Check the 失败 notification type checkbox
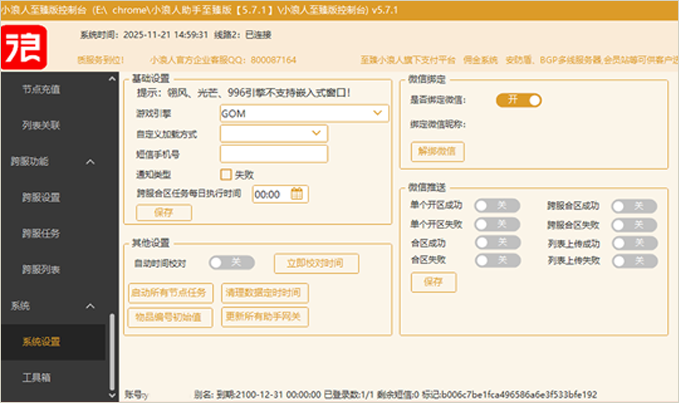 point(226,174)
